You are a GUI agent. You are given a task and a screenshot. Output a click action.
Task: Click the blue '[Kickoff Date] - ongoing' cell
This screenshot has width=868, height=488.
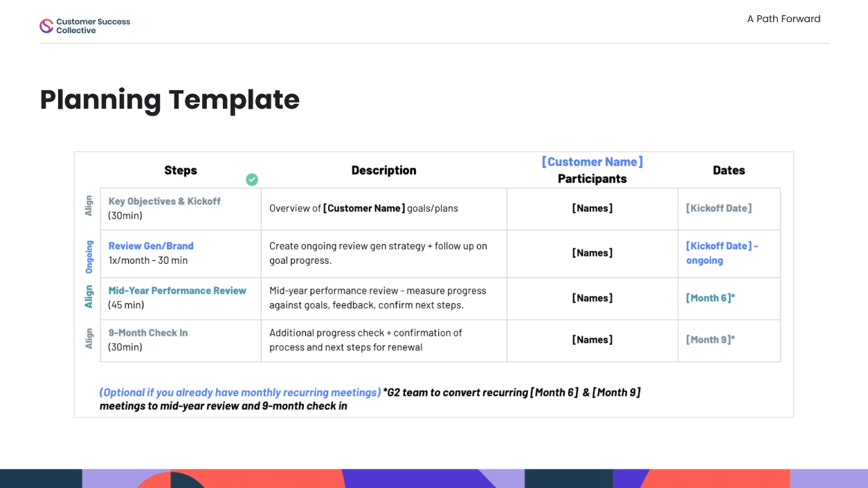tap(729, 254)
